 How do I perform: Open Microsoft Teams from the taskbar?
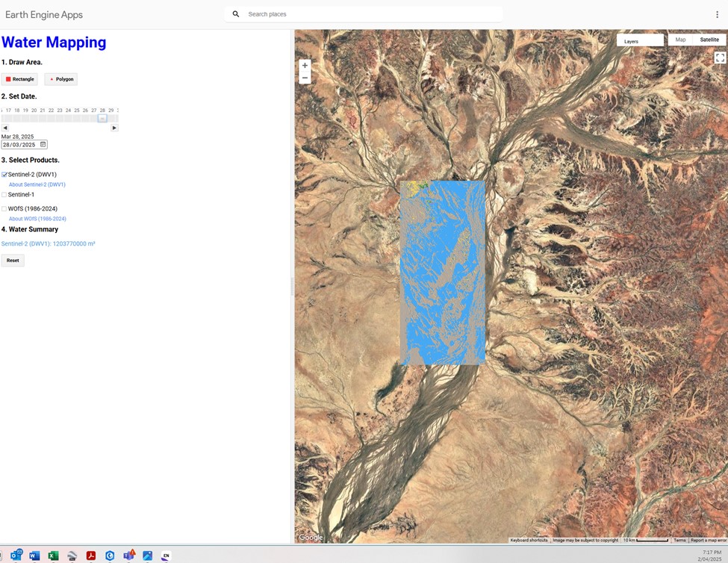pos(129,555)
